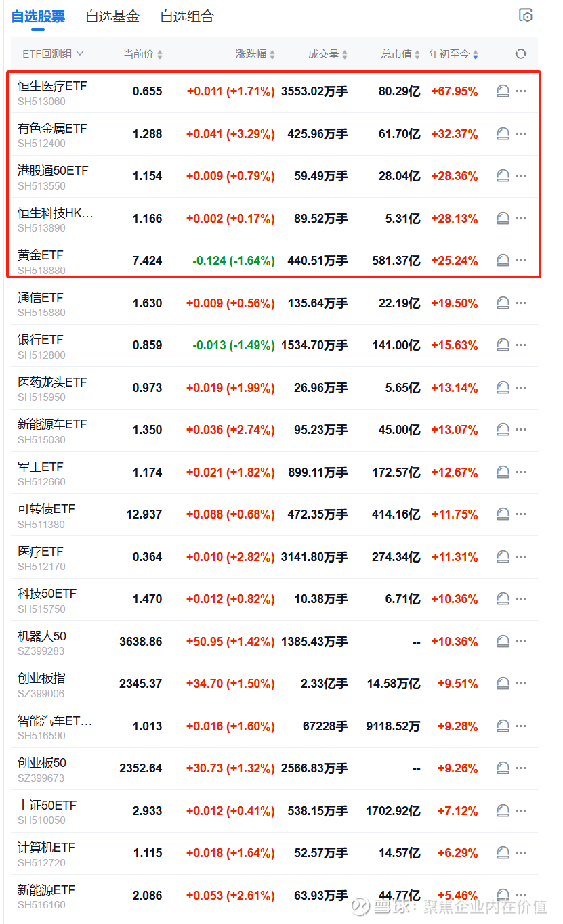Open the three-dot menu for 军工ETF
This screenshot has width=563, height=924.
521,472
